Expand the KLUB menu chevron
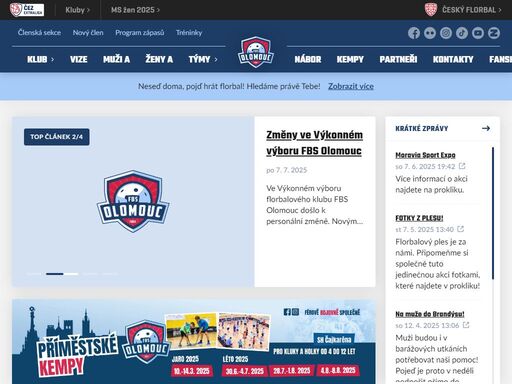The image size is (512, 384). [x=53, y=60]
